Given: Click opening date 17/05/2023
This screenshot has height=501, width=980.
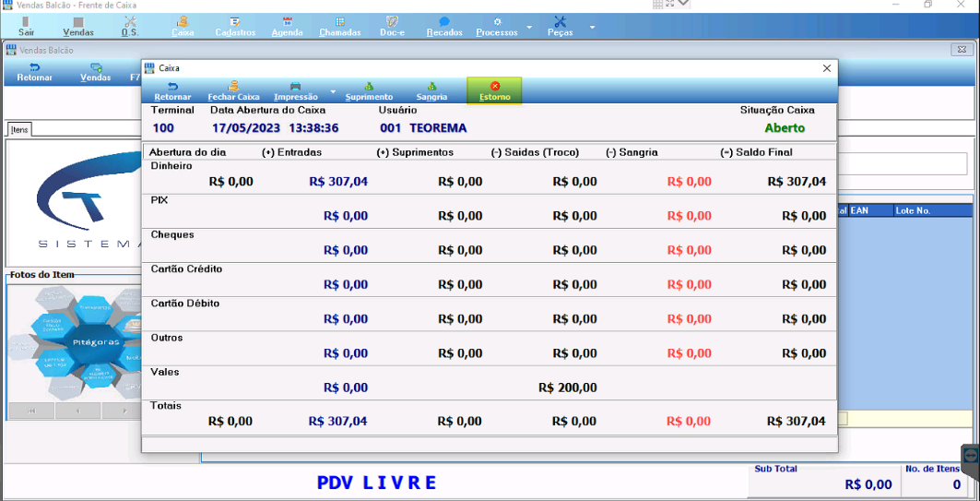Looking at the screenshot, I should click(x=245, y=128).
